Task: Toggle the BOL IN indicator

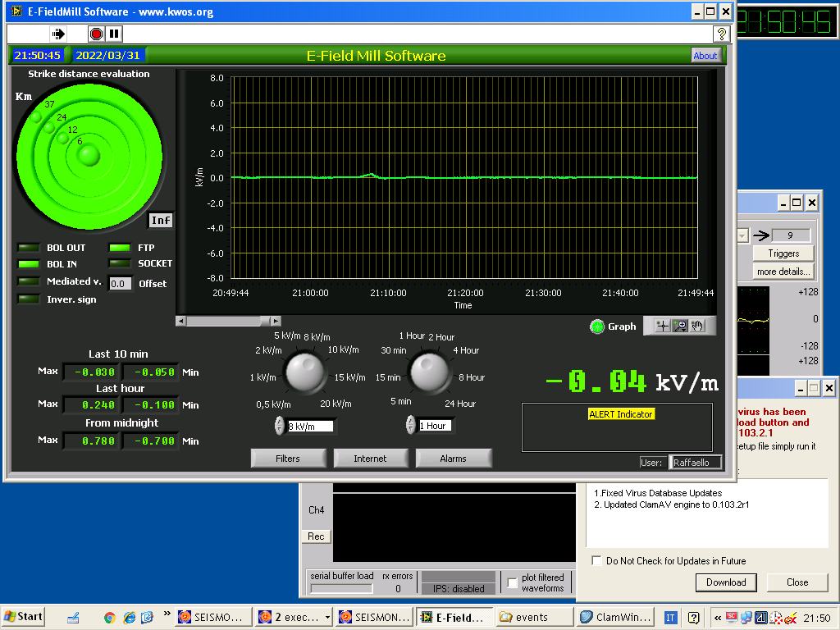Action: [29, 264]
